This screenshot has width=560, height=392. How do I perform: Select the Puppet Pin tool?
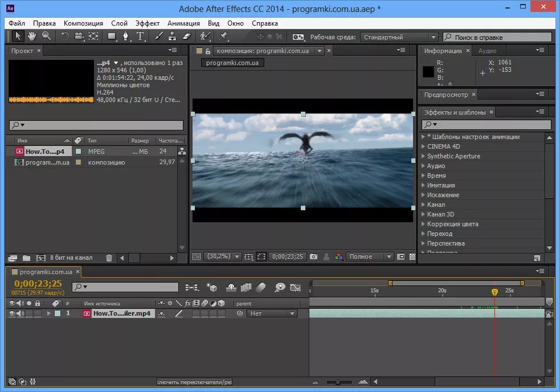point(223,36)
